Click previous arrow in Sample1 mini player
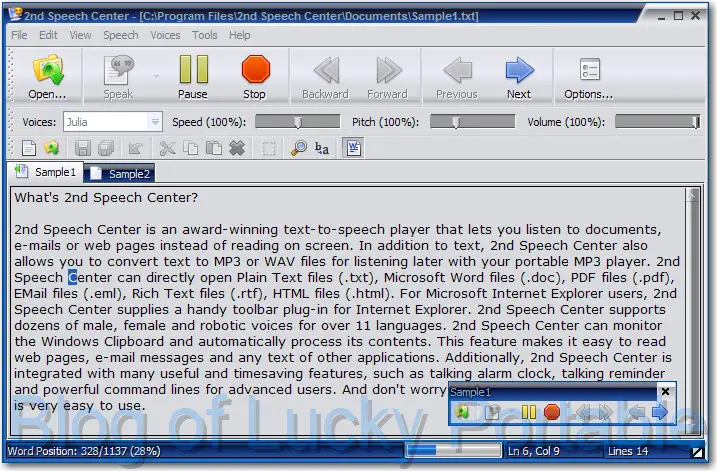Viewport: 717px width, 471px height. click(x=637, y=412)
